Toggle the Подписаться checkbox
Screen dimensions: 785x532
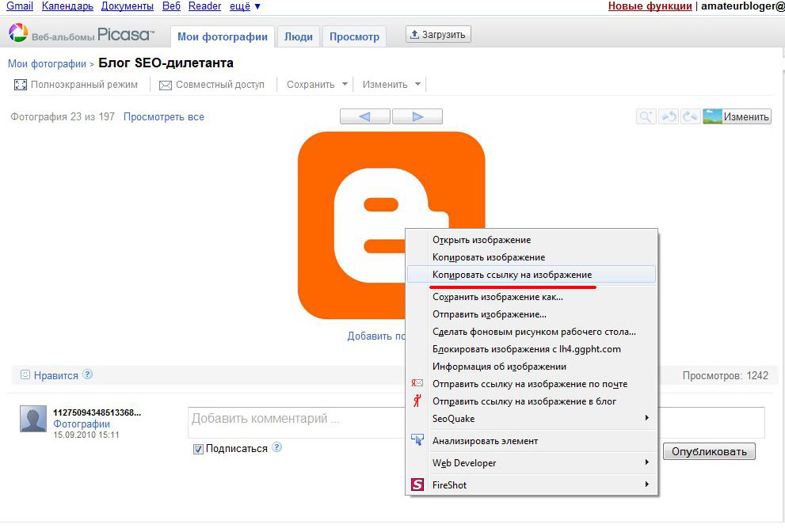198,449
